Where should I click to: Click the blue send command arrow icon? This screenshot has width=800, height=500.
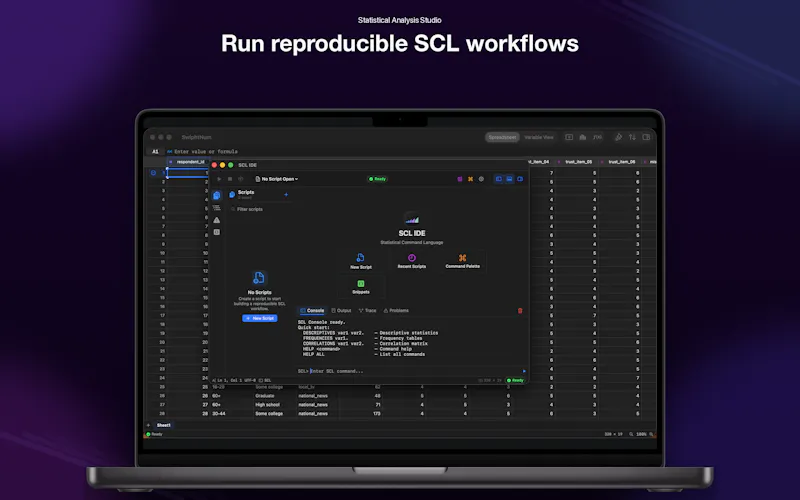click(x=524, y=371)
